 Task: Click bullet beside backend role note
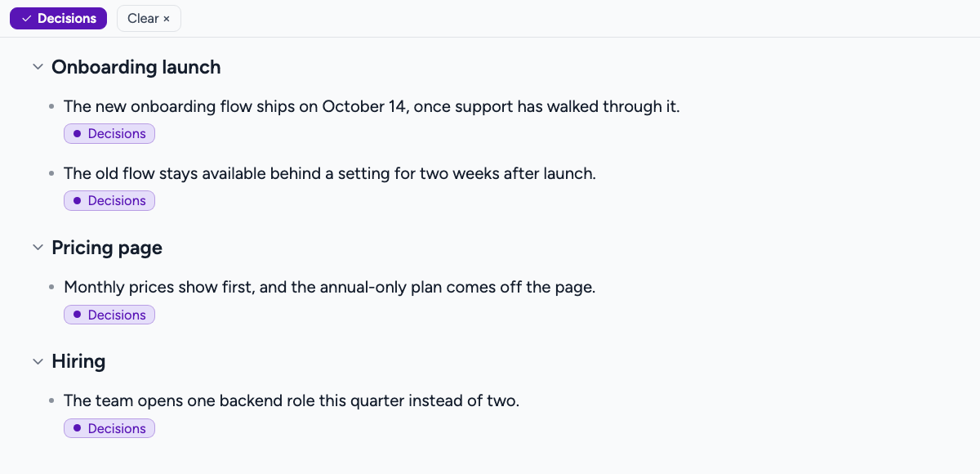tap(51, 401)
